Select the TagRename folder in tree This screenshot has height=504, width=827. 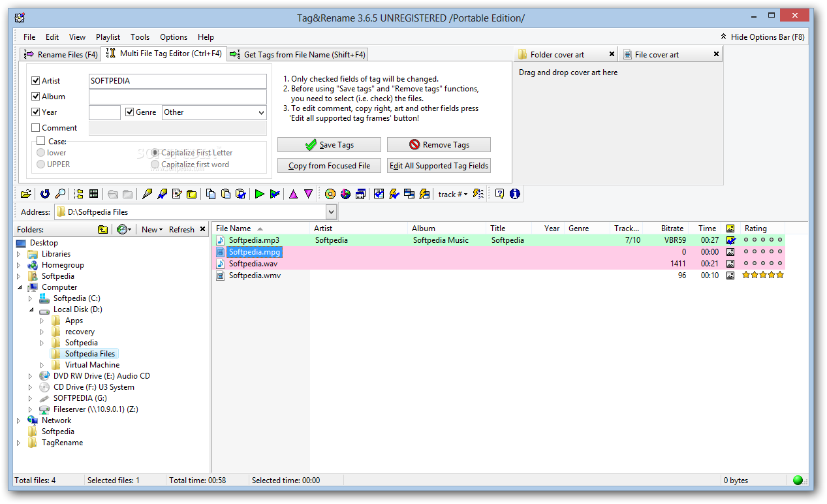62,443
